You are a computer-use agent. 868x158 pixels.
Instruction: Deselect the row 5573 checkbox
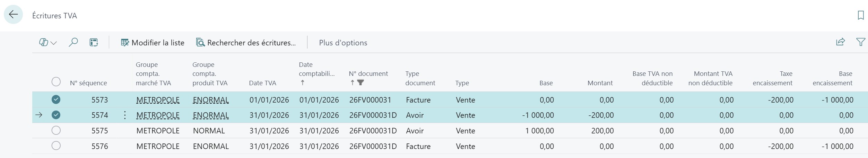point(56,100)
